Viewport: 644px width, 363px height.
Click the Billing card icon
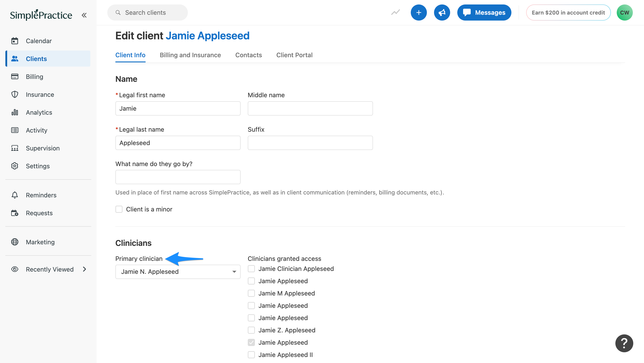pos(15,76)
